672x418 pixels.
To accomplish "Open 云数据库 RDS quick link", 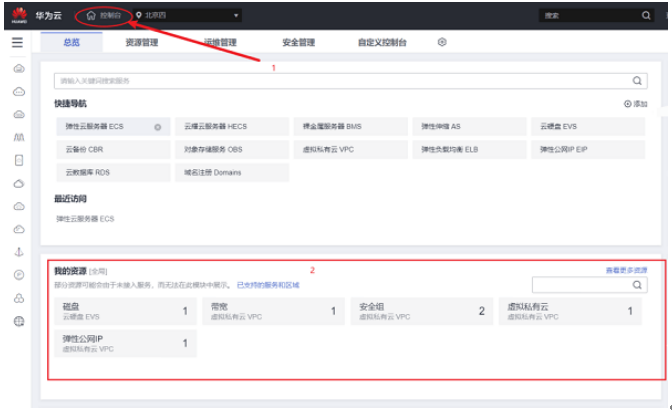I will pyautogui.click(x=113, y=172).
